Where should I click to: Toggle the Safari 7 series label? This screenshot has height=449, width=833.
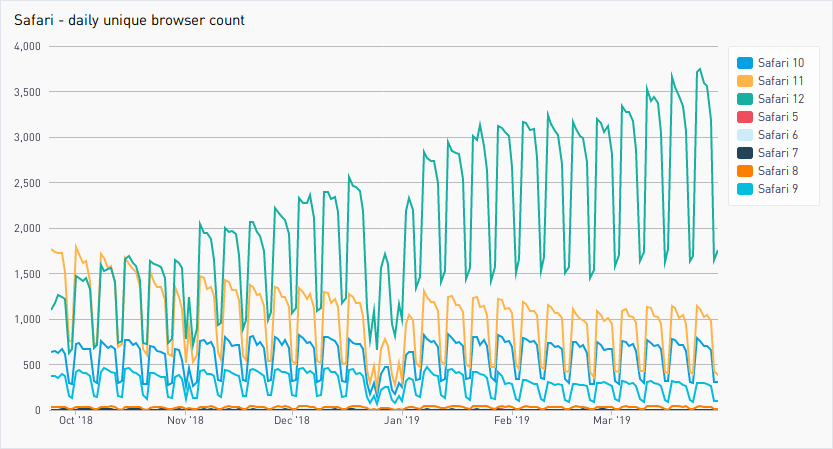click(778, 153)
